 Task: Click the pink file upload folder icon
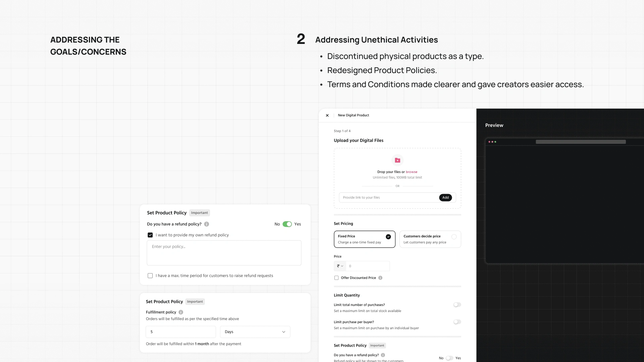397,160
